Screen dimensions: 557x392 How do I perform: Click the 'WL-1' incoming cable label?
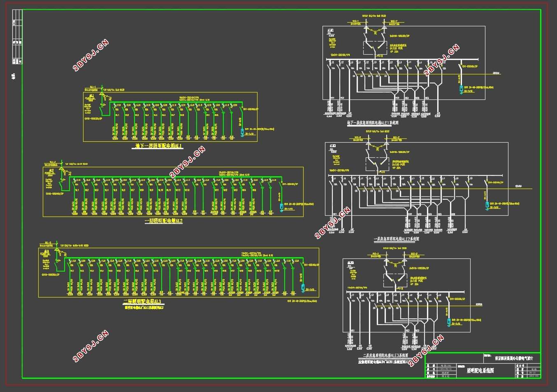[92, 87]
